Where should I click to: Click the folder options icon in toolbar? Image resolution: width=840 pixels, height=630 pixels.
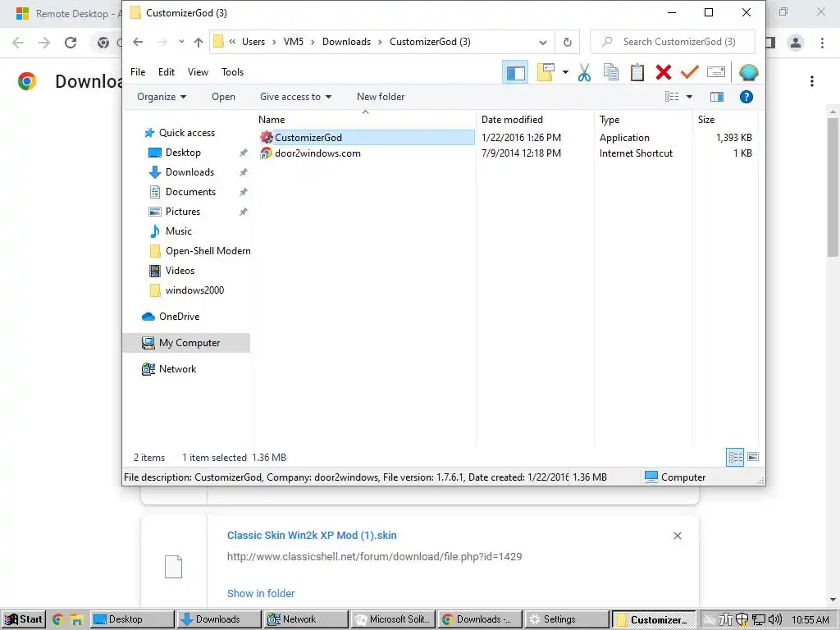tap(546, 72)
